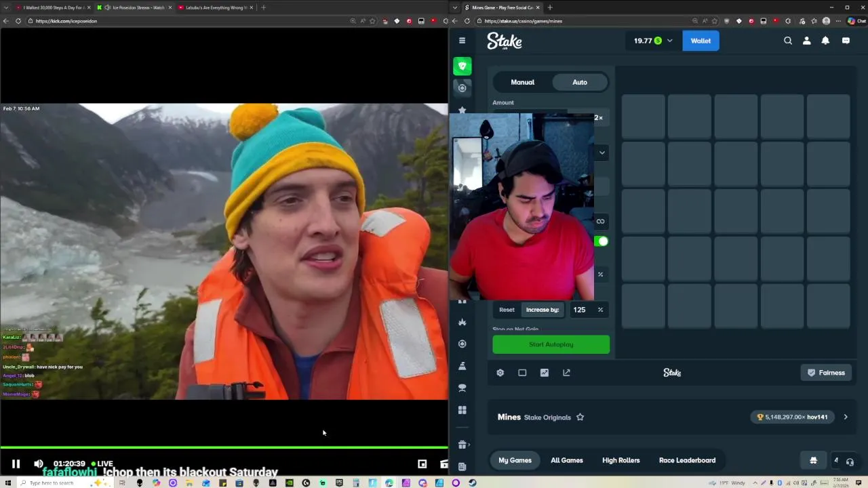Screen dimensions: 868x488
Task: Switch to the Walked 30,000 Steps browser tab
Action: (53, 7)
